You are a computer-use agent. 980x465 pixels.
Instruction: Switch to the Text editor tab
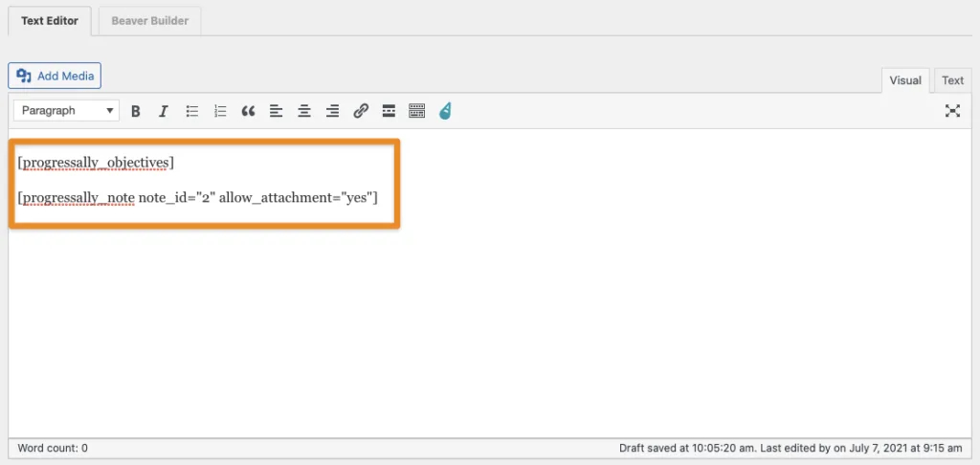[952, 80]
